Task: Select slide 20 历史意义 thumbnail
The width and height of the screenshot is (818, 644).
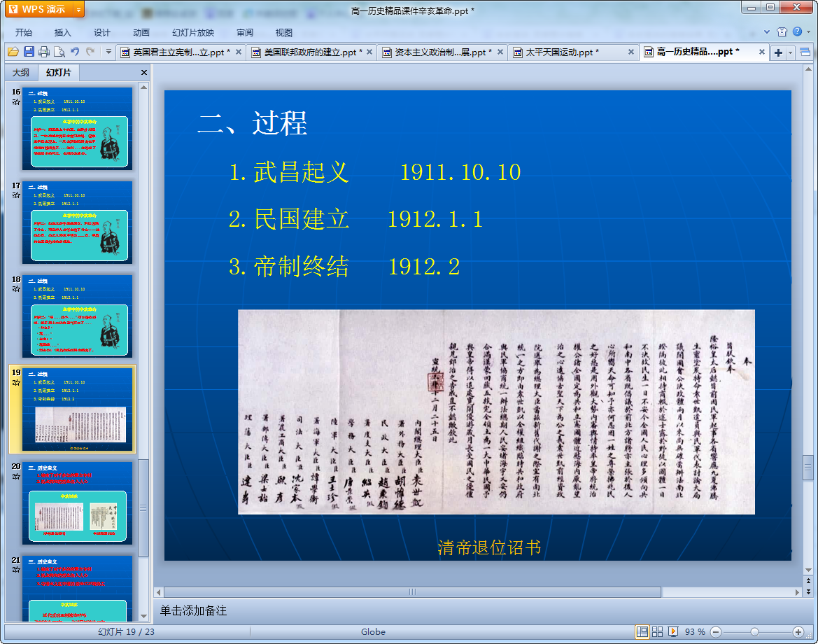Action: (x=77, y=503)
